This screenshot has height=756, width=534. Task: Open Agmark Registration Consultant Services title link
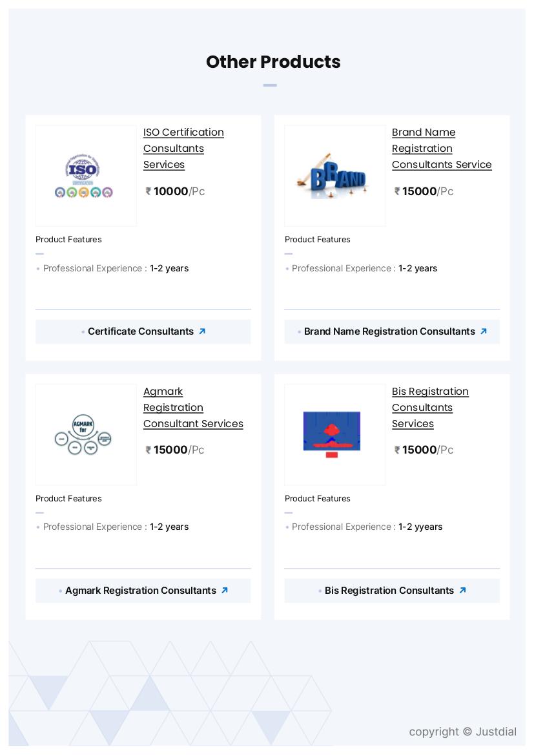pyautogui.click(x=193, y=408)
